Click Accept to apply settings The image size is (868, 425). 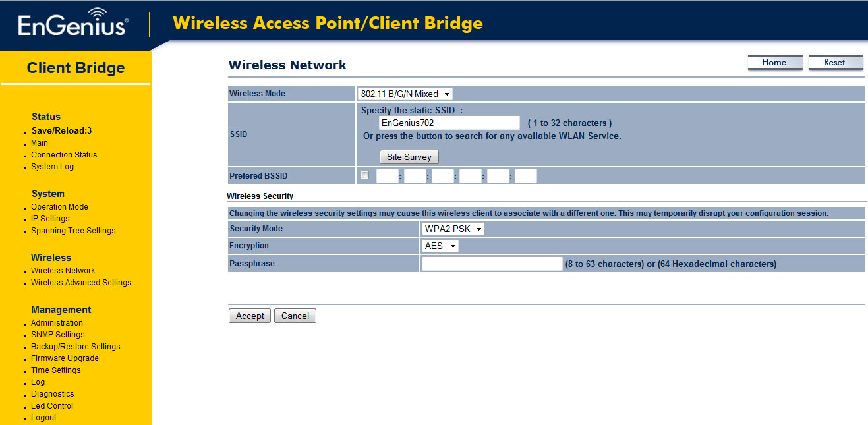250,316
